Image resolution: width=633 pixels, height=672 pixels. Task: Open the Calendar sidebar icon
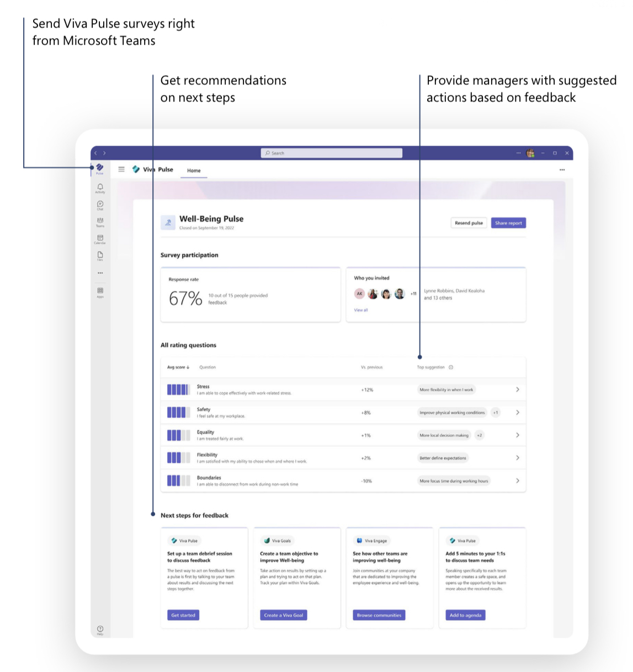point(100,238)
